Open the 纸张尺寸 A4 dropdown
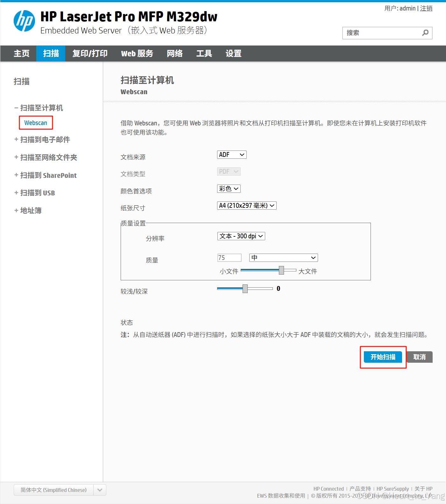The height and width of the screenshot is (504, 446). tap(247, 206)
